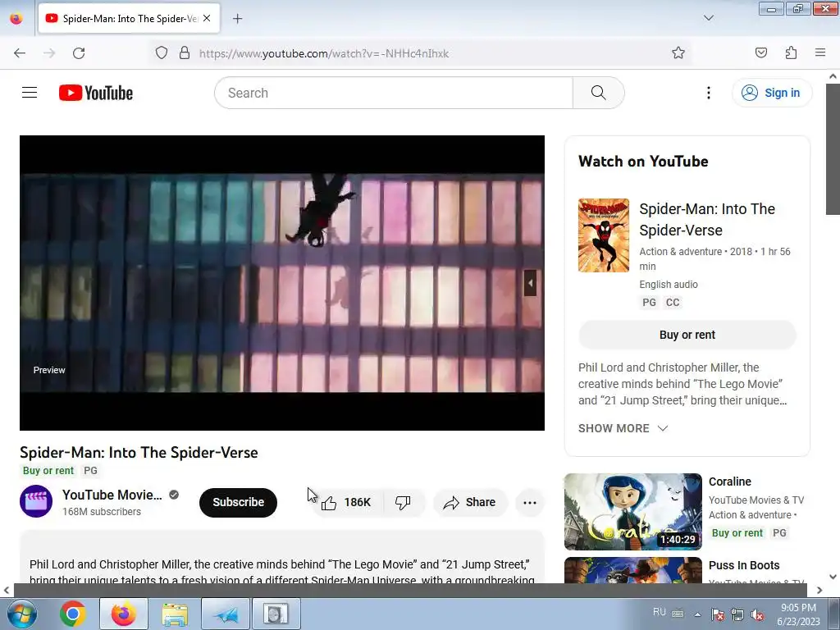This screenshot has height=630, width=840.
Task: Click the horizontal page scrollbar
Action: tap(410, 590)
